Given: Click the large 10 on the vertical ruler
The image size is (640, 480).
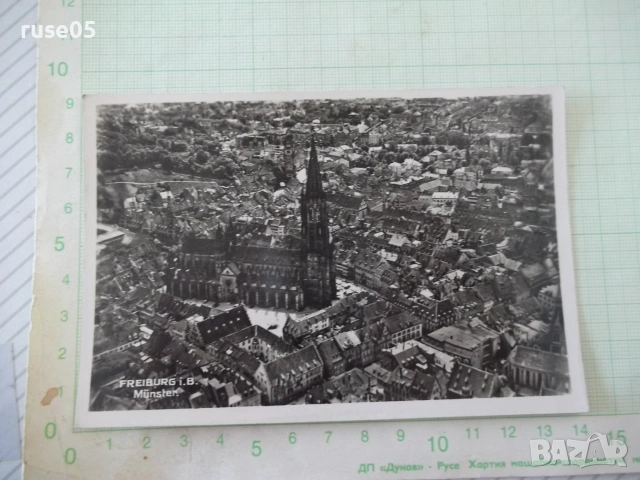Looking at the screenshot, I should 58,69.
